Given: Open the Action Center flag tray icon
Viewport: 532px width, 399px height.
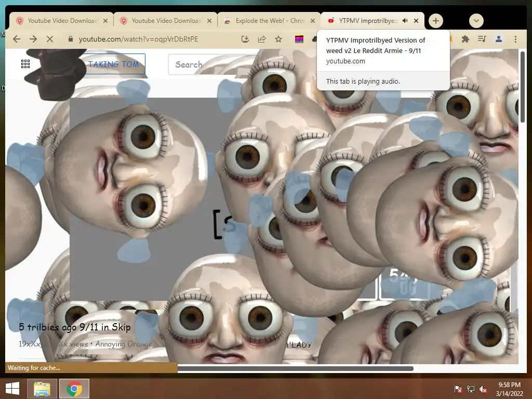Looking at the screenshot, I should tap(458, 389).
